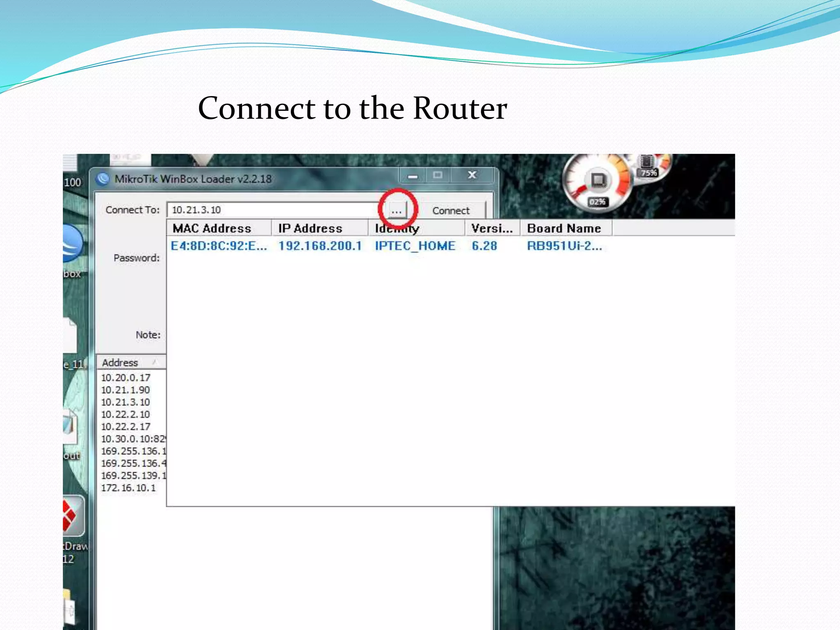Select saved address 169.255.136.4
This screenshot has height=630, width=840.
click(133, 463)
